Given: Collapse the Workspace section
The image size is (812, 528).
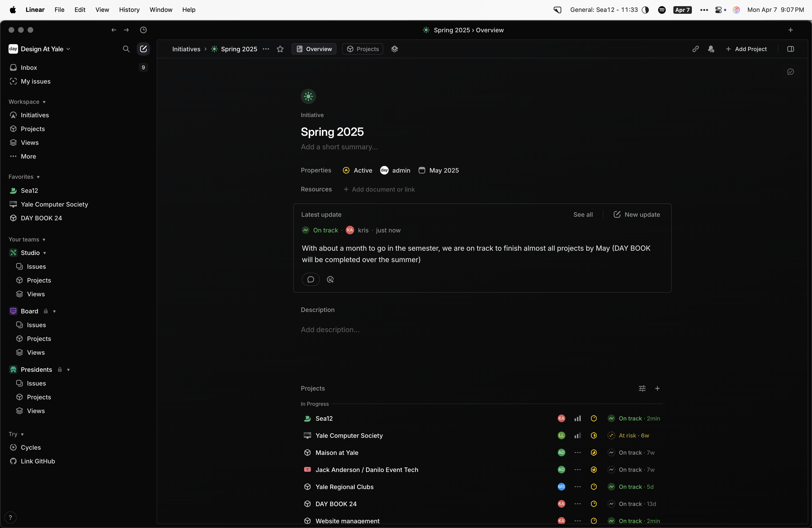Looking at the screenshot, I should click(27, 102).
